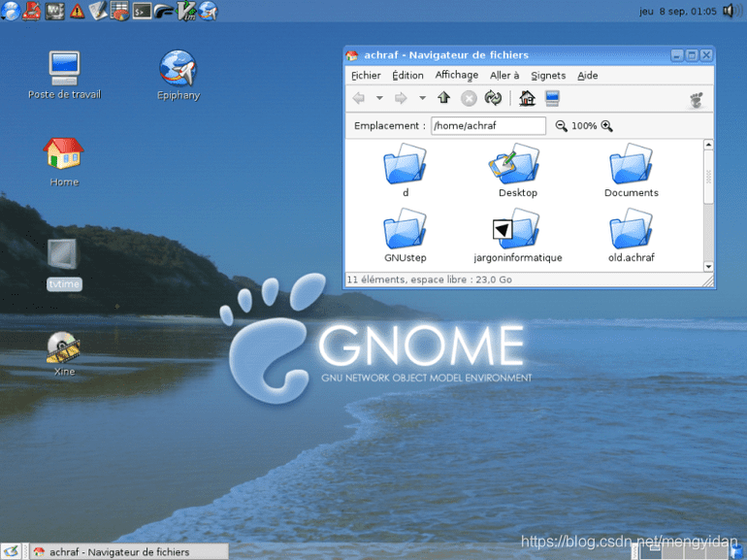This screenshot has height=560, width=747.
Task: Go back with the back arrow
Action: point(359,98)
